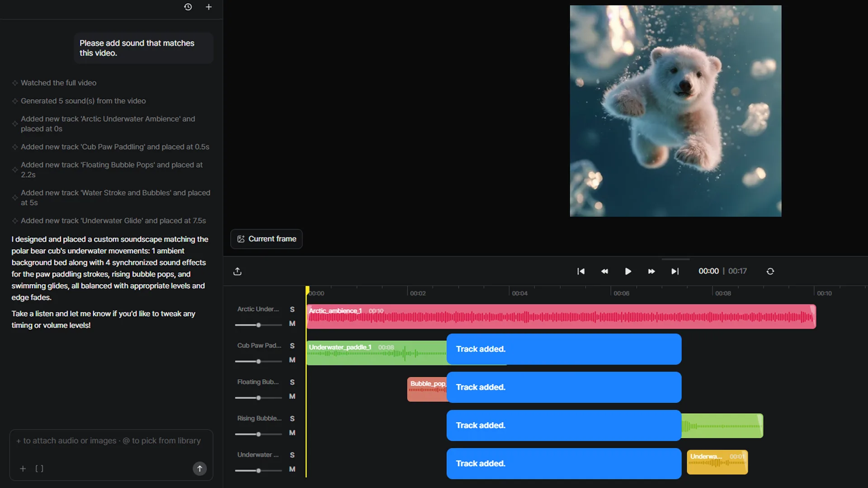Screen dimensions: 868x488
Task: Solo the Underwater ... track
Action: pos(292,455)
